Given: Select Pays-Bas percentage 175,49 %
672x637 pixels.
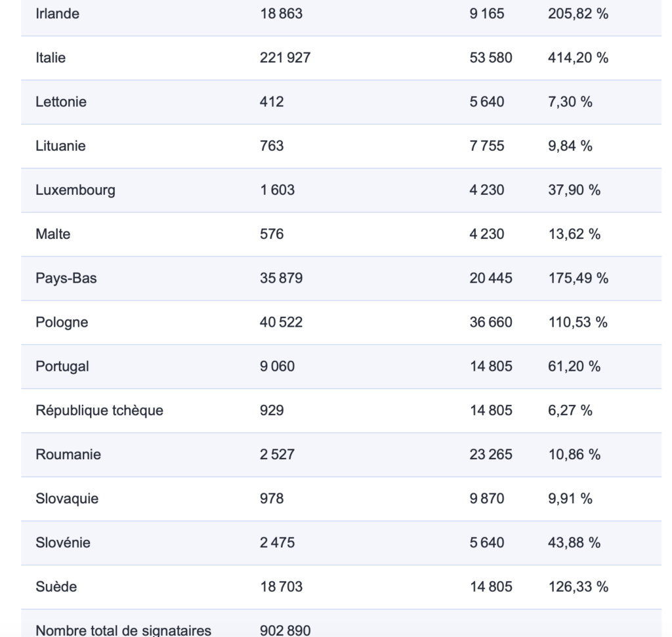Looking at the screenshot, I should (577, 278).
